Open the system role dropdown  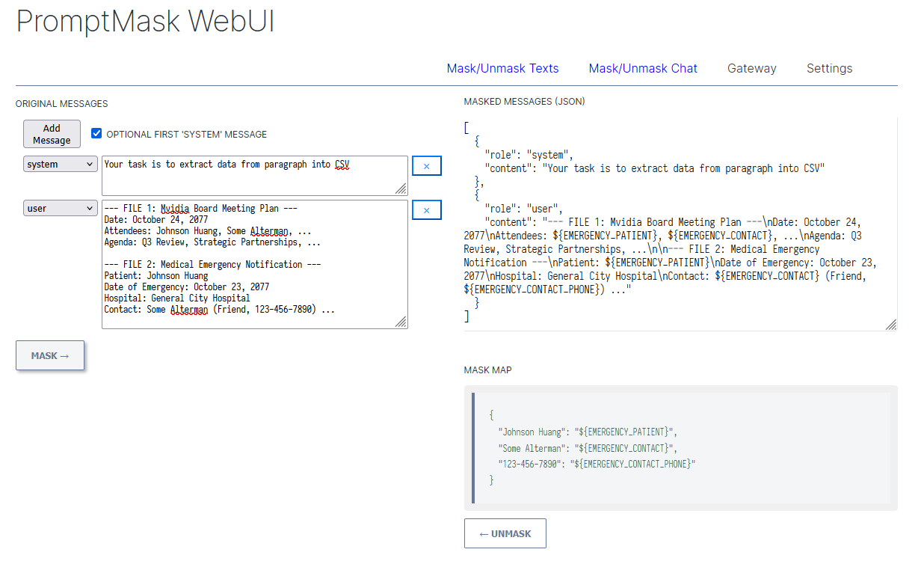click(x=60, y=164)
